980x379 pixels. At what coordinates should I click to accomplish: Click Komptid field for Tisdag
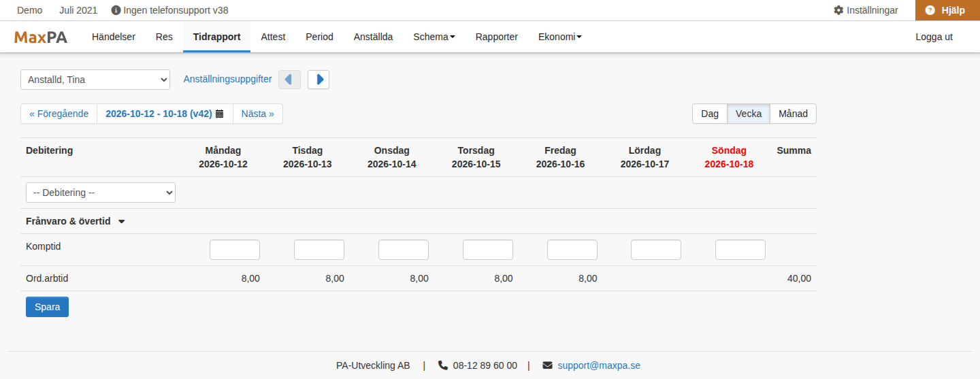(x=319, y=250)
